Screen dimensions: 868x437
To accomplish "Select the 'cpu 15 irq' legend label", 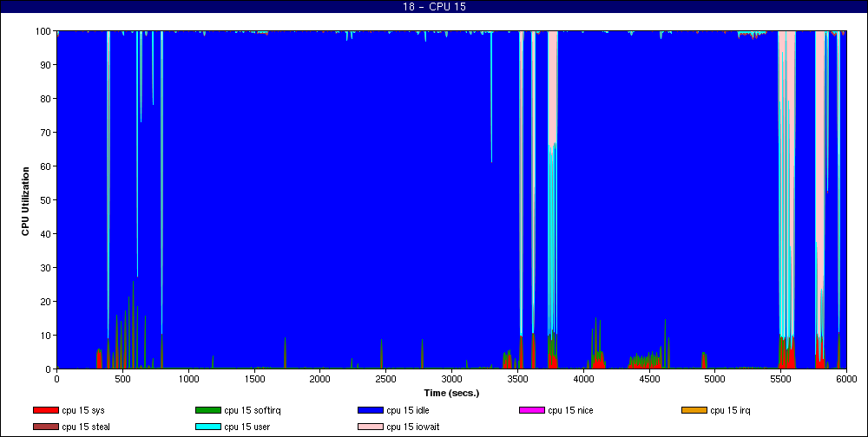I will coord(730,410).
